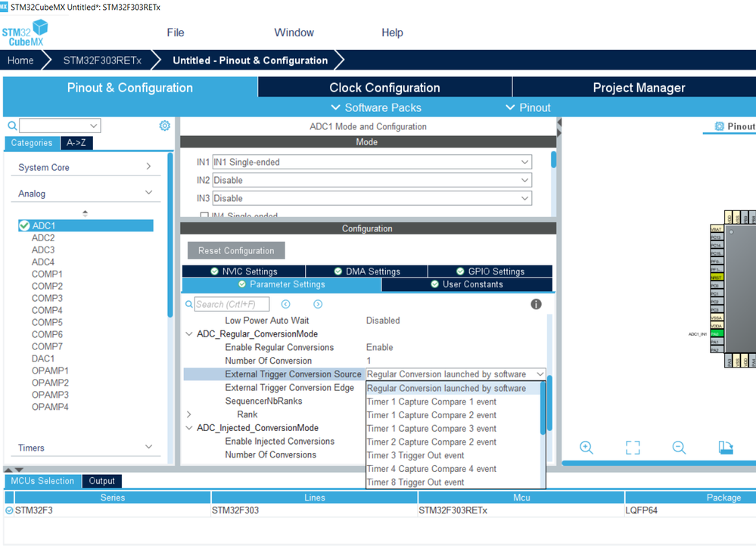
Task: Go to previous search result arrow
Action: [285, 304]
